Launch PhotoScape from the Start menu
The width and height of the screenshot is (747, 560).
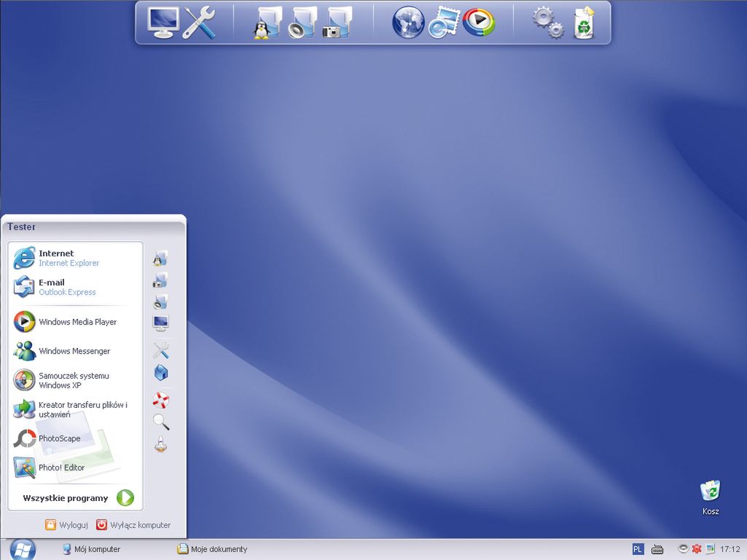click(x=75, y=438)
